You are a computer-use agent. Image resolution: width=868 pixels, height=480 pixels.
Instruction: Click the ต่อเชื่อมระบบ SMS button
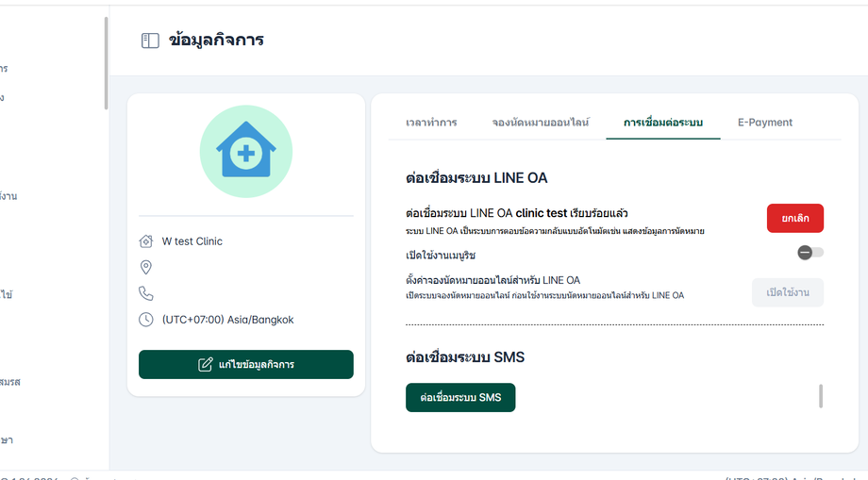(x=460, y=398)
